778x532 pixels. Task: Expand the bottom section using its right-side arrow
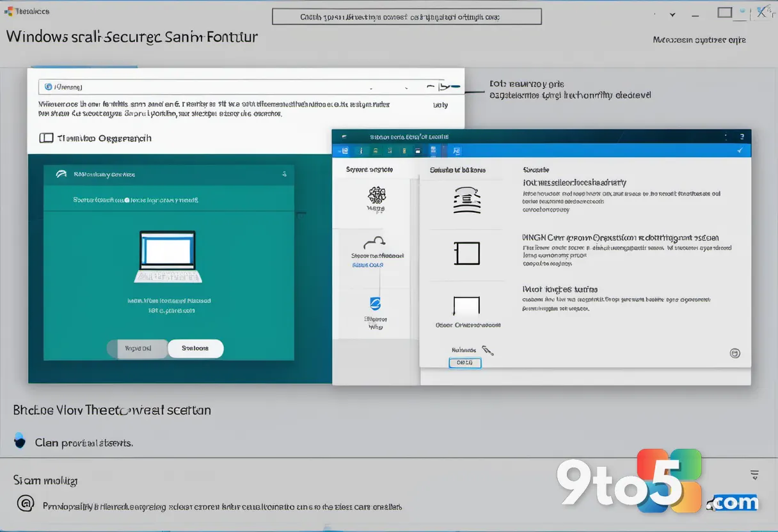pos(754,475)
